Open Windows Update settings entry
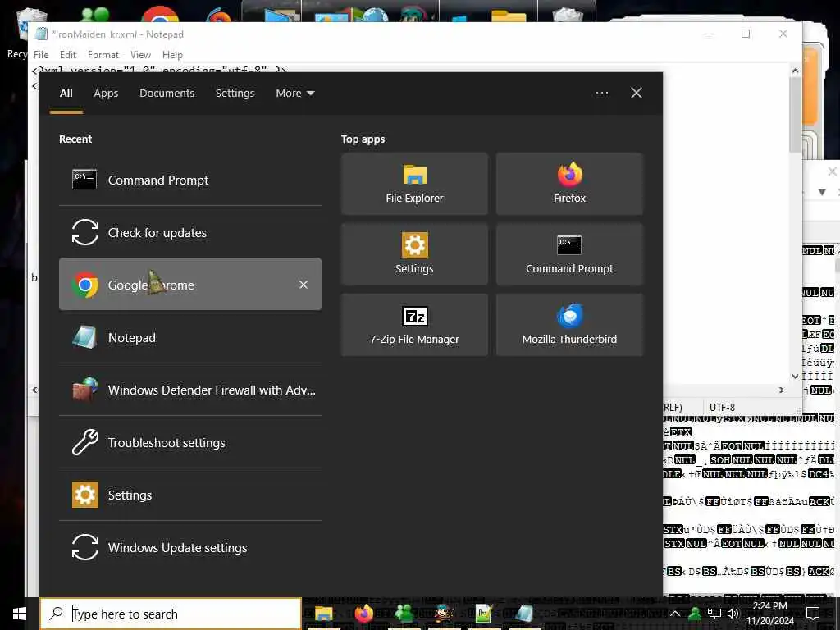 190,547
